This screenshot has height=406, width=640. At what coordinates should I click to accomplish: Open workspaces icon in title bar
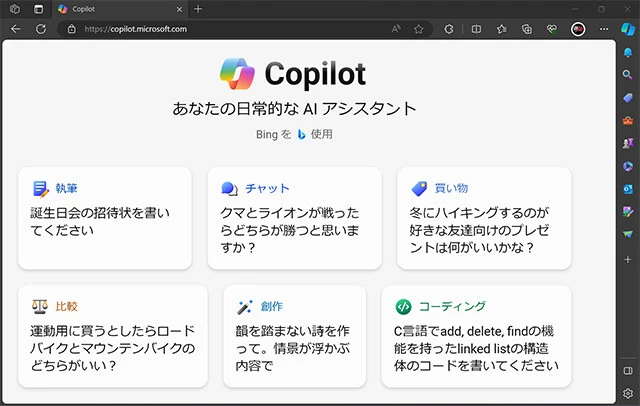pyautogui.click(x=15, y=9)
